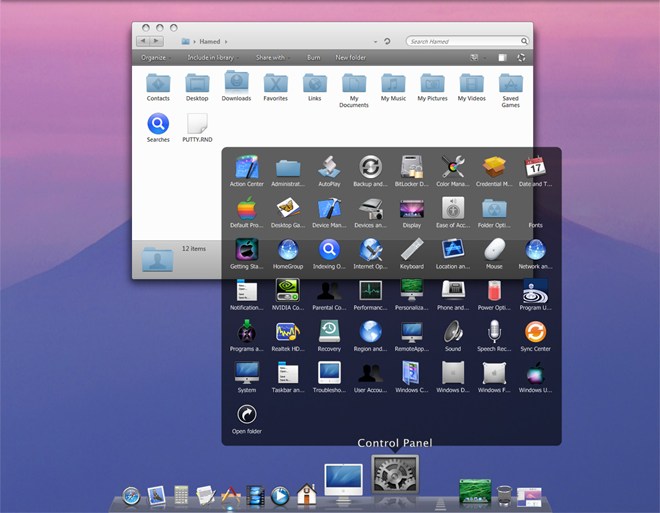Screen dimensions: 660x513
Task: Open Troubleshooting icon
Action: pos(329,372)
